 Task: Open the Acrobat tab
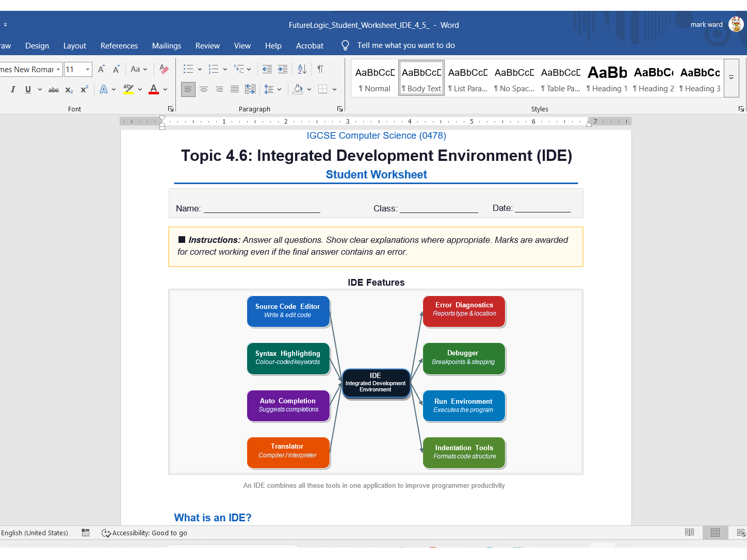pos(310,45)
